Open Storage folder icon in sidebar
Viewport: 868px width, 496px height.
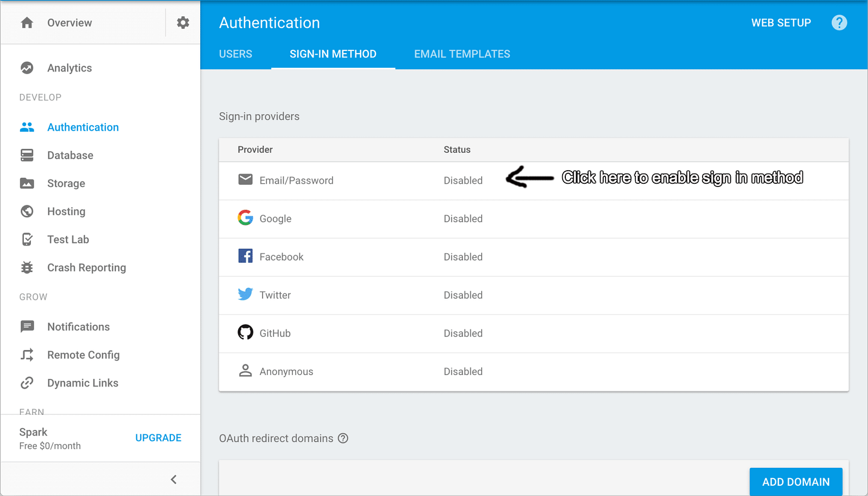pyautogui.click(x=27, y=183)
